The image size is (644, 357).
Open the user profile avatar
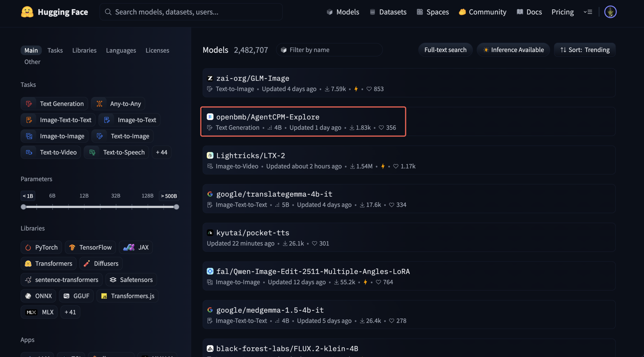pos(610,12)
